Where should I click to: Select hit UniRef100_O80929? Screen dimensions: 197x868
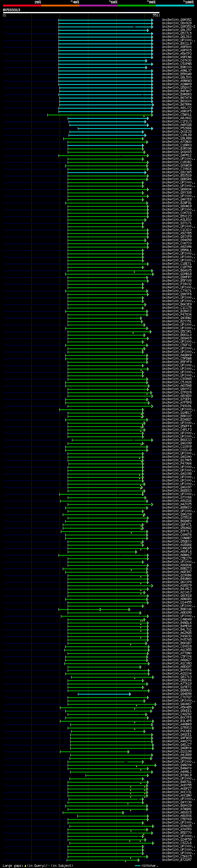[x=177, y=23]
